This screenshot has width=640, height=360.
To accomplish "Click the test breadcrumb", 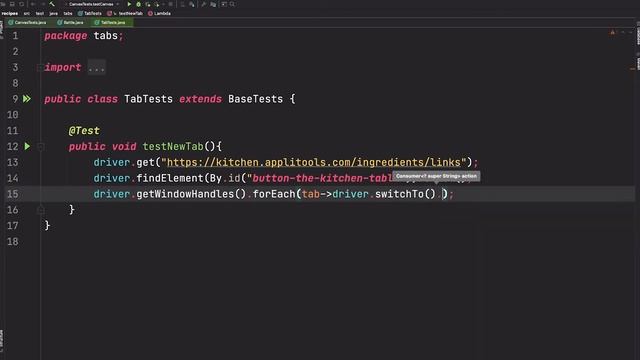I will [x=40, y=13].
